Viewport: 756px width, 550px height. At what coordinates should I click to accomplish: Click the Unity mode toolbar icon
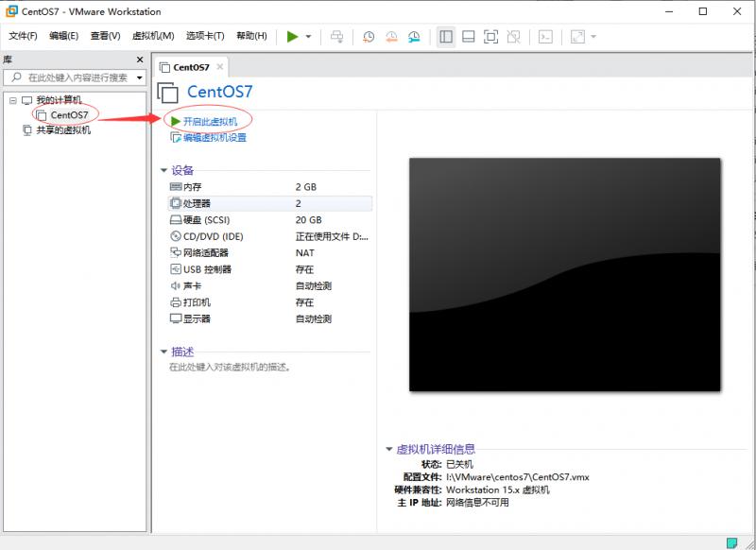(x=513, y=37)
